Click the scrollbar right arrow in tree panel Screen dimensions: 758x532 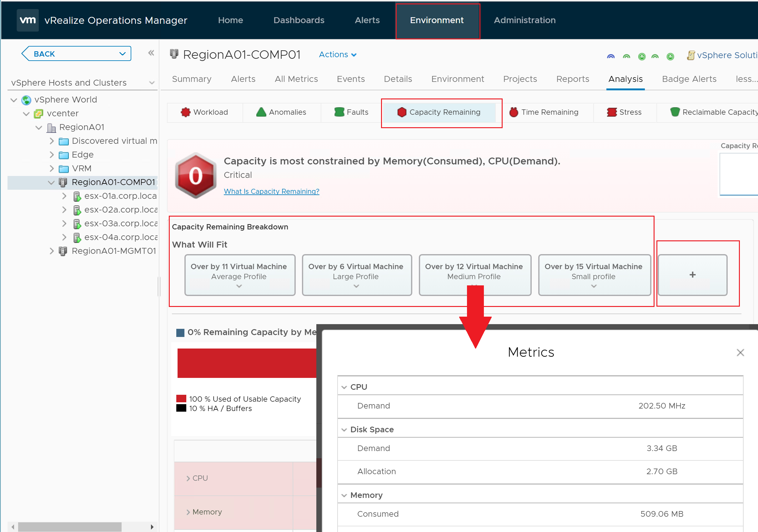152,527
